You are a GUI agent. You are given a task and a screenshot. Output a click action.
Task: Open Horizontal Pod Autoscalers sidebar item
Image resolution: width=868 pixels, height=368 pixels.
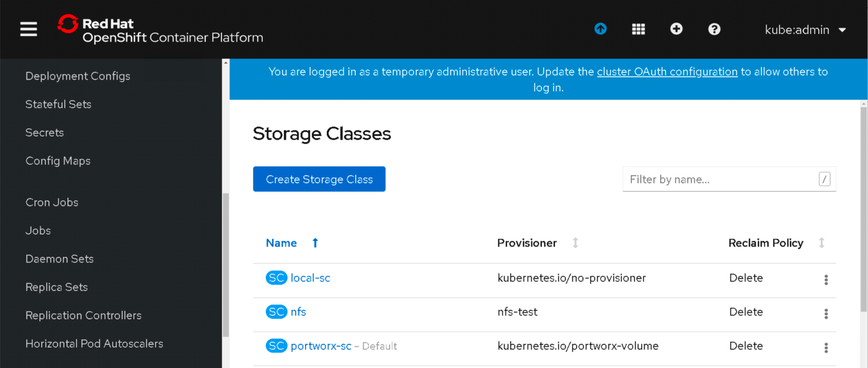click(94, 344)
